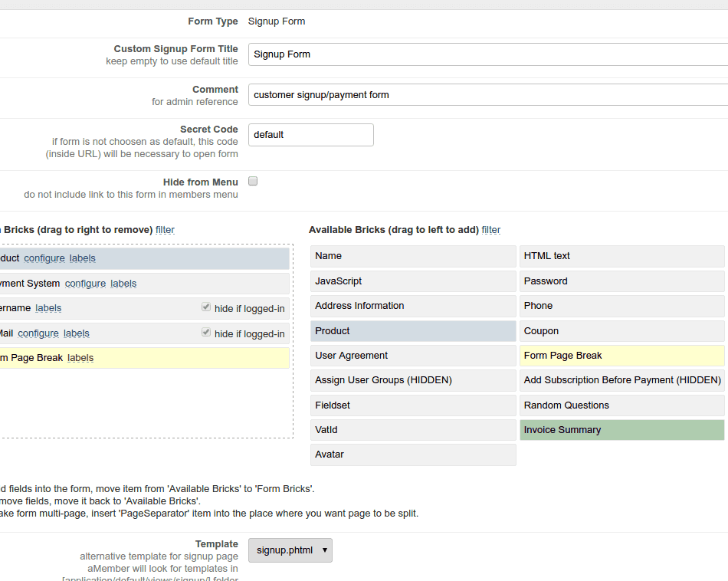Click the Secret Code field
728x581 pixels.
click(x=311, y=135)
